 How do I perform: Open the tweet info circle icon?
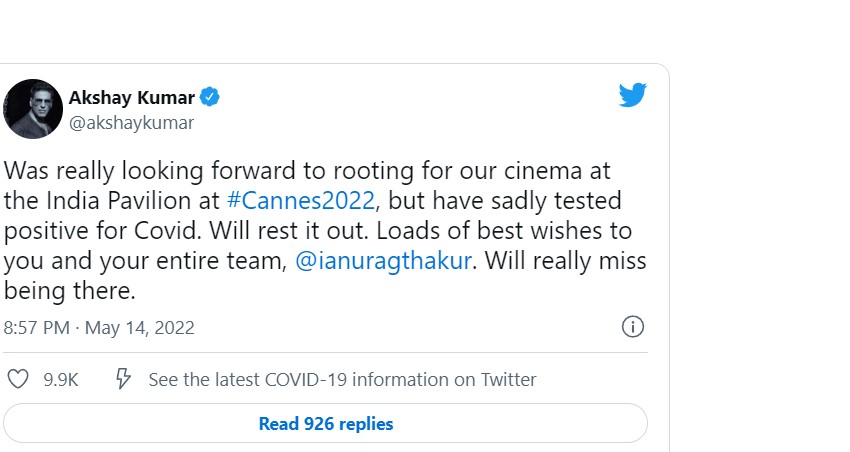[632, 327]
